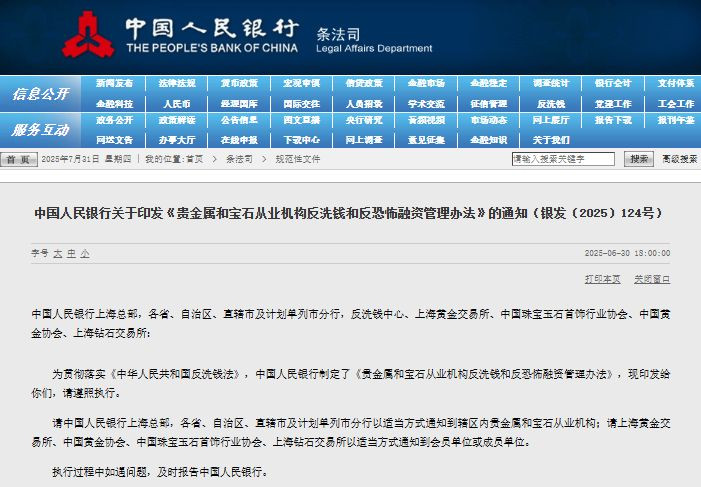Open 人民币 navigation item

pos(177,104)
